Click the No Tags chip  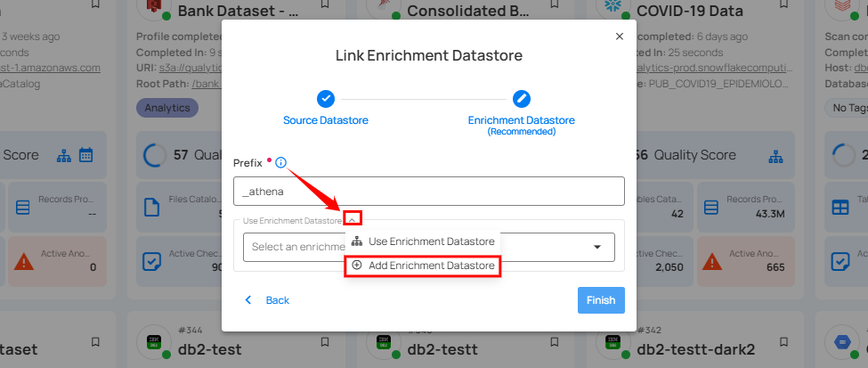tap(847, 108)
